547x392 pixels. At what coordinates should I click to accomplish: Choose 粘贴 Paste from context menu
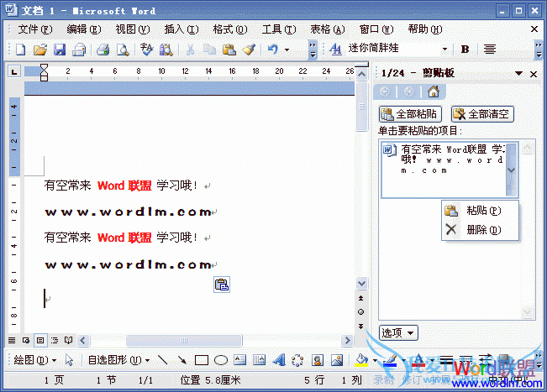[x=480, y=211]
